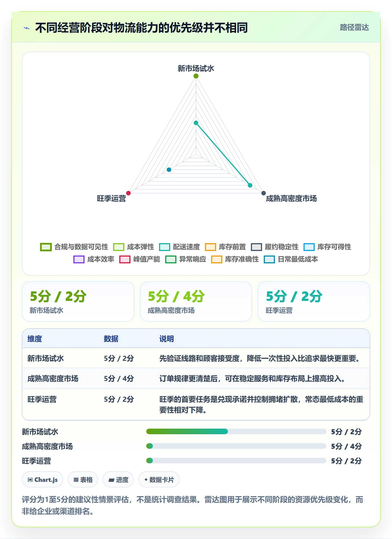Select the 新市场试水 stat card
Viewport: 392px width, 539px height.
pos(78,301)
